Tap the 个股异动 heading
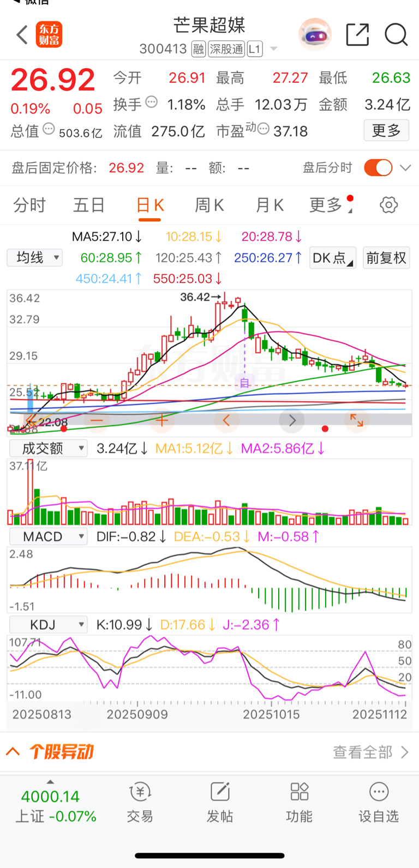This screenshot has width=419, height=868. (62, 752)
